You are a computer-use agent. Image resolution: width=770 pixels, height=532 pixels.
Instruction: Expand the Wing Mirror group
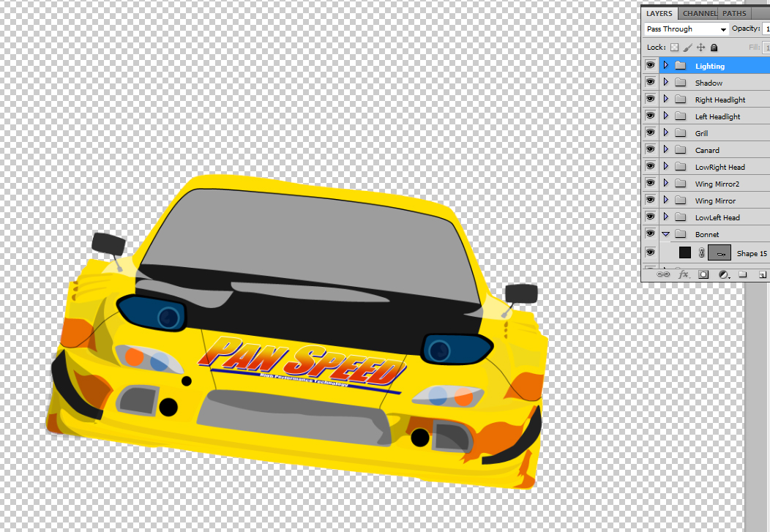tap(666, 200)
